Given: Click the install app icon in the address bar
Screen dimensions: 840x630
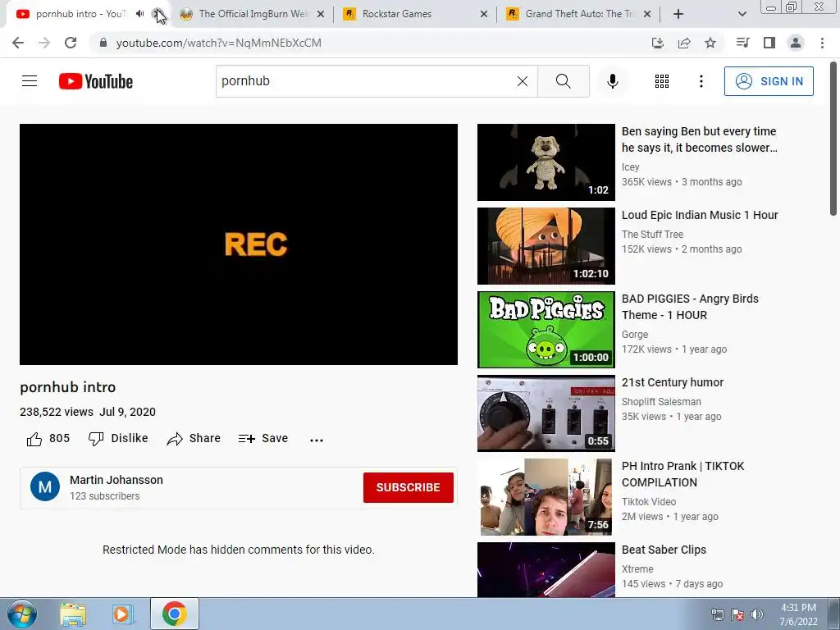Looking at the screenshot, I should (657, 43).
